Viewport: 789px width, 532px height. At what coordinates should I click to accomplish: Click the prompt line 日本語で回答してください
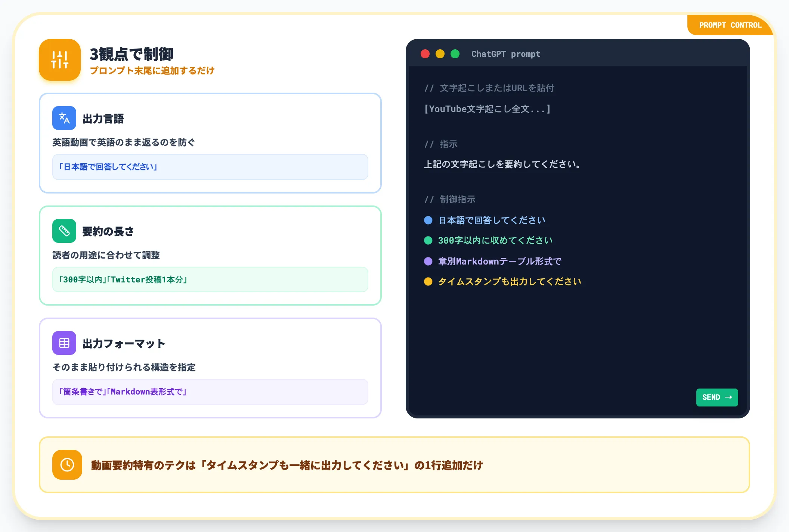(x=492, y=220)
